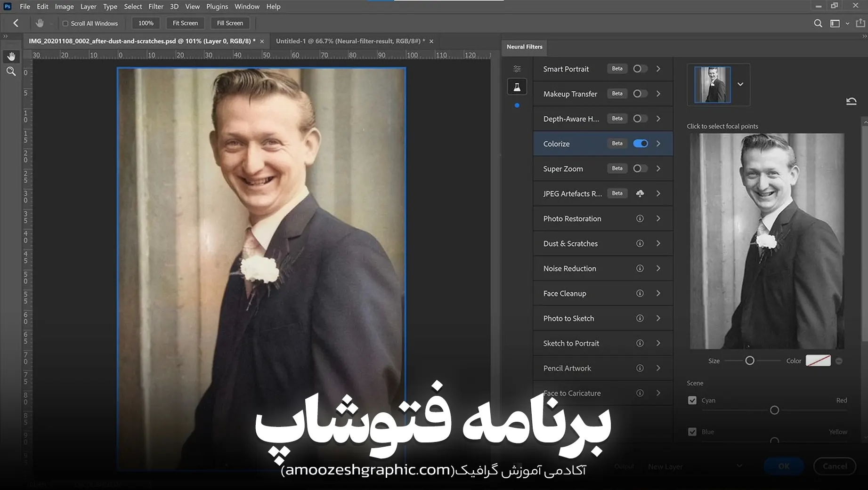The height and width of the screenshot is (490, 868).
Task: Select the Hand tool in left toolbar
Action: coord(11,56)
